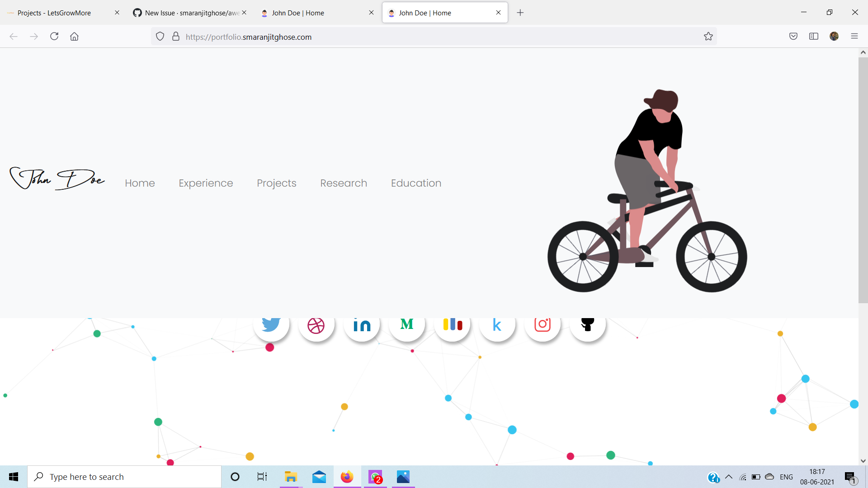This screenshot has height=488, width=868.
Task: Open the Instagram profile icon
Action: coord(542,324)
